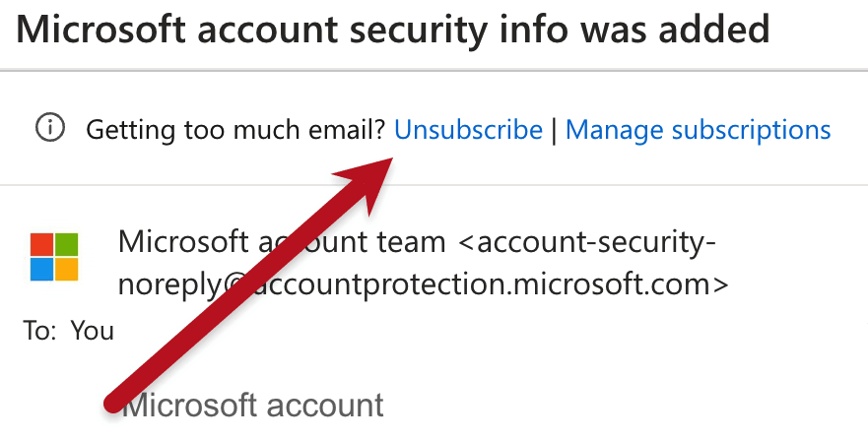Image resolution: width=868 pixels, height=440 pixels.
Task: Click the divider line below the subject
Action: [434, 71]
